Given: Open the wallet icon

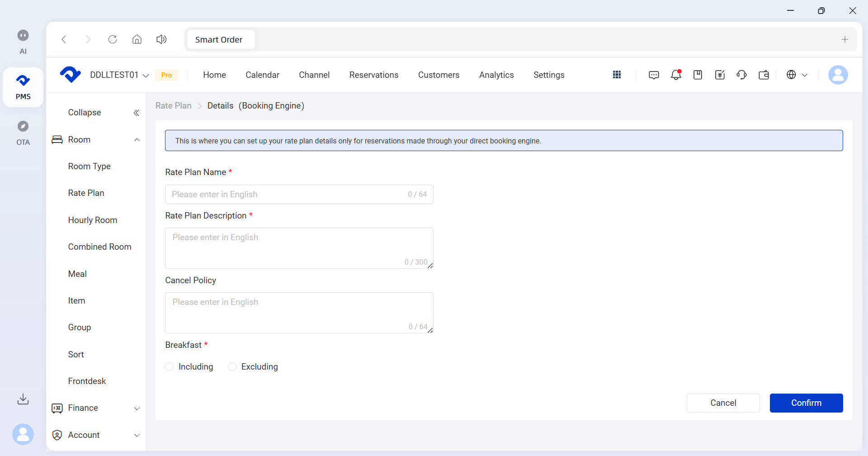Looking at the screenshot, I should [x=764, y=75].
